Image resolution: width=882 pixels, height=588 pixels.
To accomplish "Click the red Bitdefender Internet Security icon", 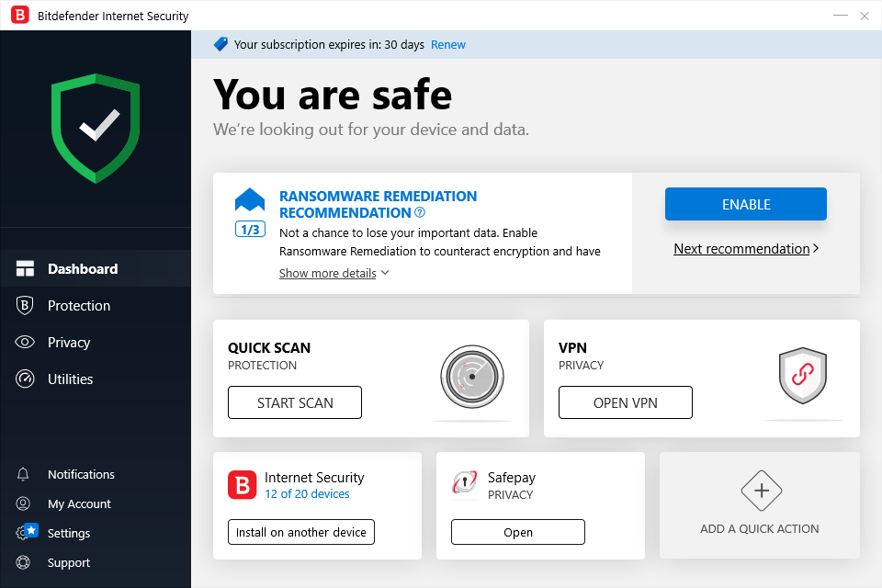I will pyautogui.click(x=243, y=484).
